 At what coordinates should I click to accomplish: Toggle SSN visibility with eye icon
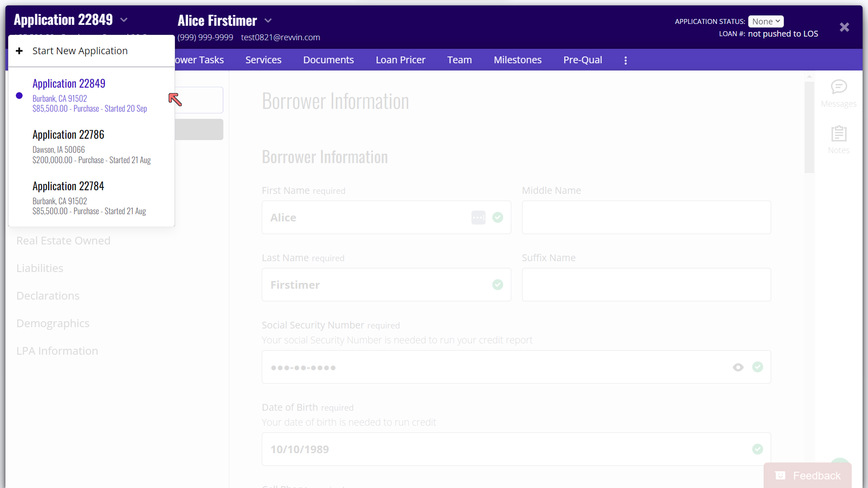tap(738, 367)
